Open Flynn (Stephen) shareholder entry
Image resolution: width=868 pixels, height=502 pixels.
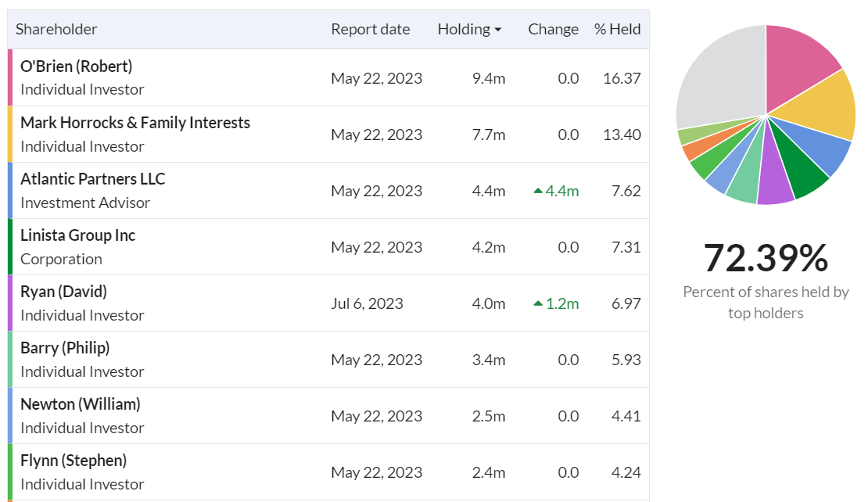[74, 461]
